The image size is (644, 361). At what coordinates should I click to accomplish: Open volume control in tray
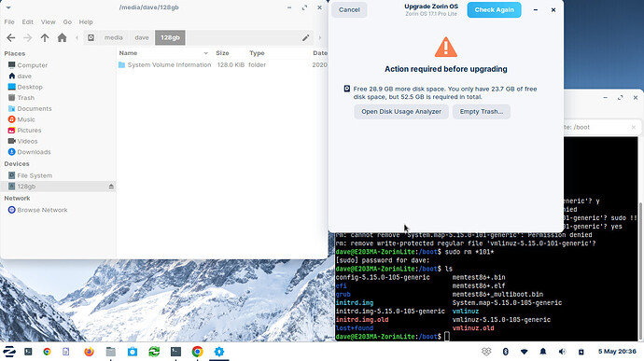click(562, 352)
